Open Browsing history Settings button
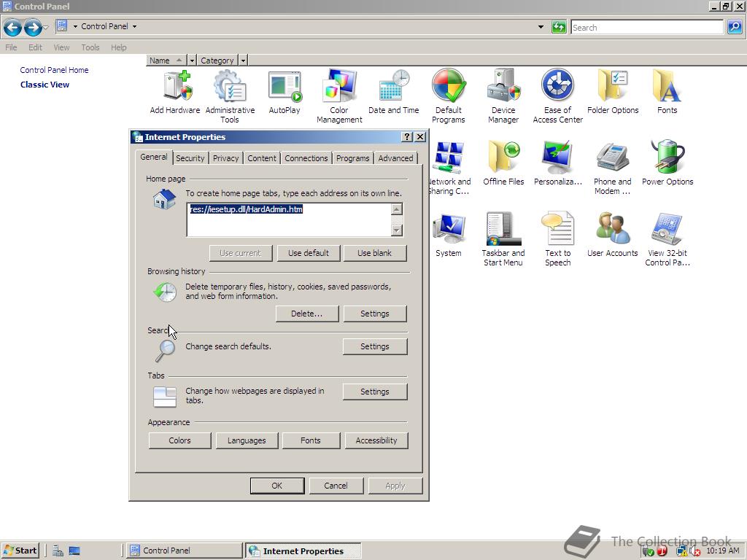 point(375,314)
